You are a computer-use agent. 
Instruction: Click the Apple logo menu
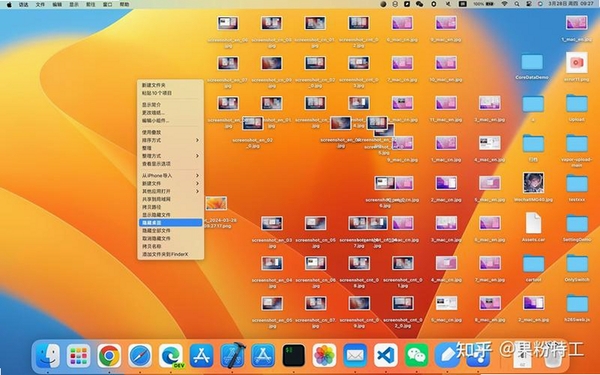(x=9, y=4)
